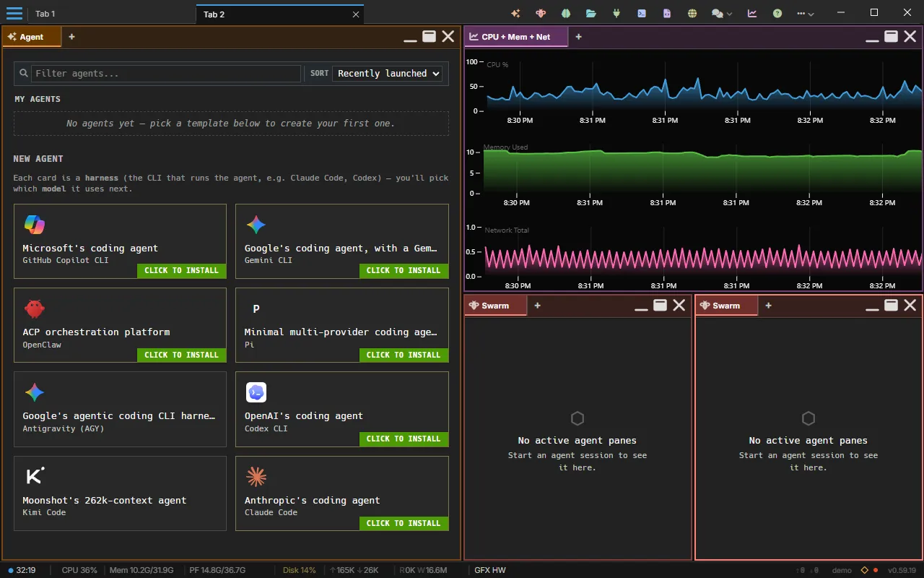Add a new tab in the CPU + Mem + Net pane
Screen dimensions: 924x578
pyautogui.click(x=578, y=37)
